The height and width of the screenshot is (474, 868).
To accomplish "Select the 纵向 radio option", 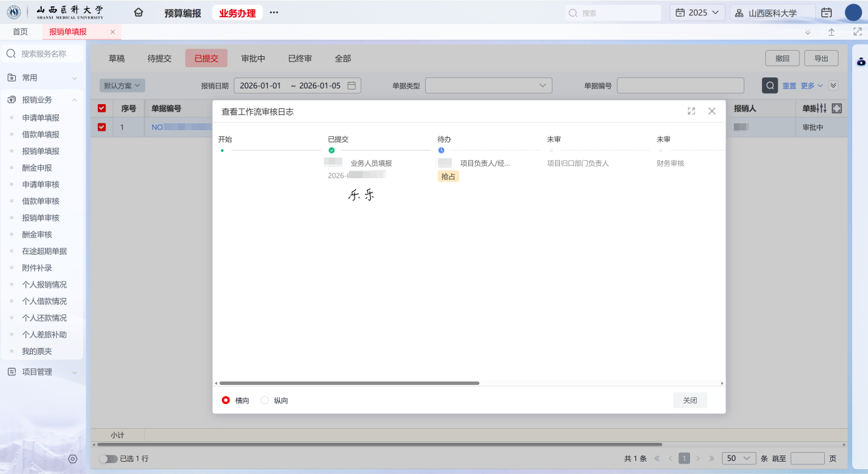I will tap(265, 400).
